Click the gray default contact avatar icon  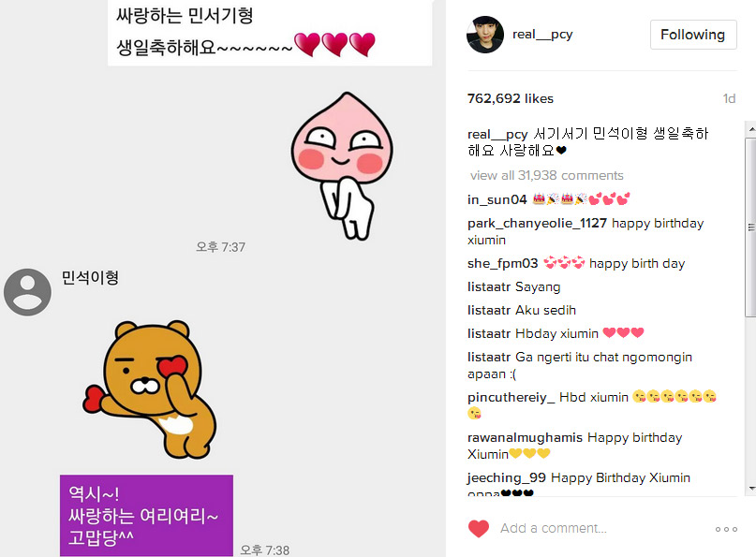tap(27, 292)
